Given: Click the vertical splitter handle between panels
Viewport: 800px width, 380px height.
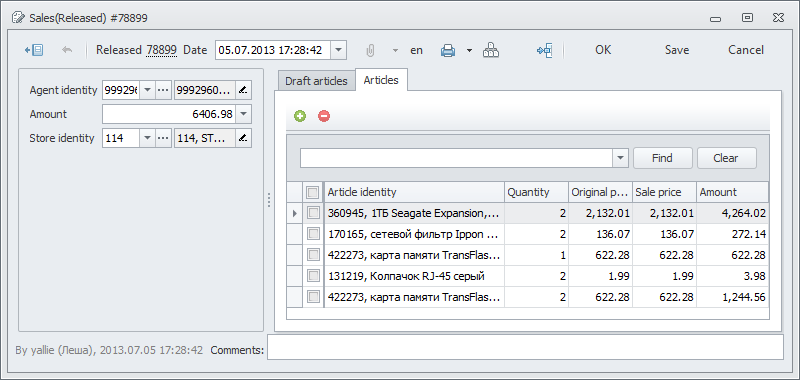Looking at the screenshot, I should pyautogui.click(x=269, y=200).
